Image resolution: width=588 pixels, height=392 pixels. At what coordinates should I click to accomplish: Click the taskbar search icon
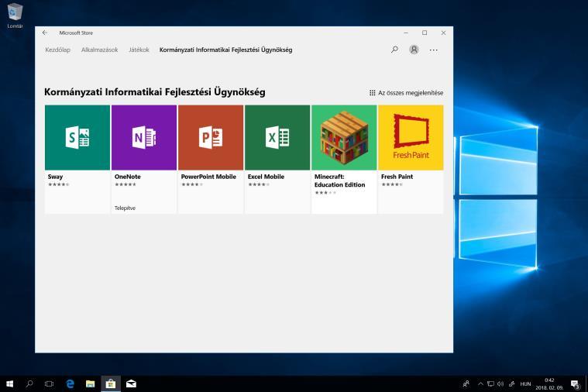pyautogui.click(x=29, y=383)
